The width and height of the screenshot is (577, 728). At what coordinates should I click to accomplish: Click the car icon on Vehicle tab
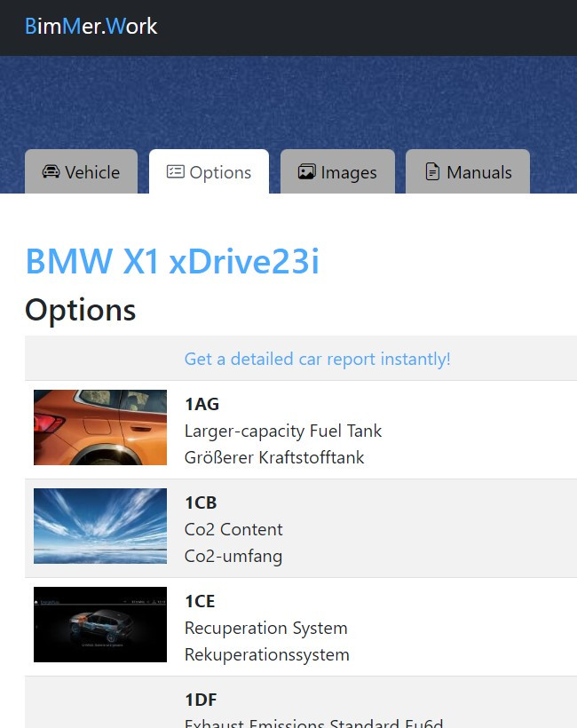pos(51,171)
